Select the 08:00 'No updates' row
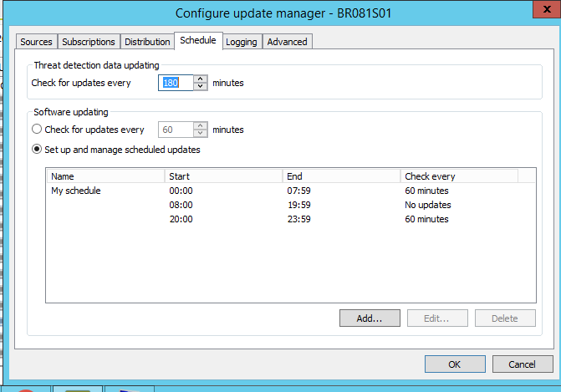Viewport: 561px width, 392px height. tap(180, 205)
